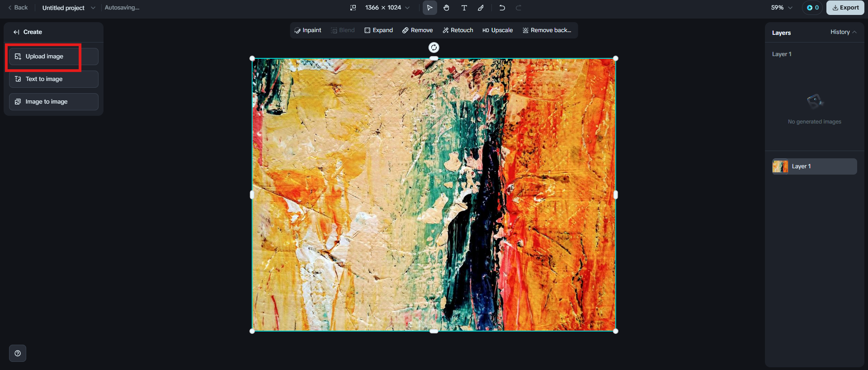Open the Expand tool
Screen dimensions: 868x370
(x=379, y=30)
